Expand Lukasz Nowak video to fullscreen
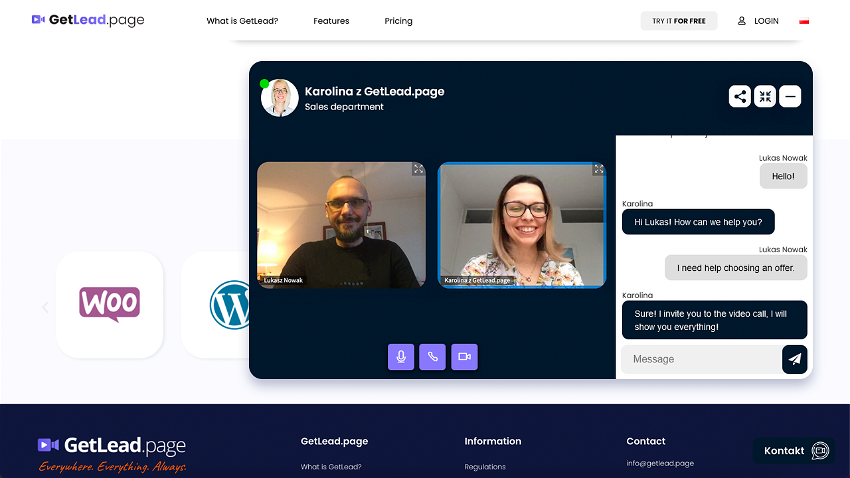Image resolution: width=850 pixels, height=478 pixels. 418,170
